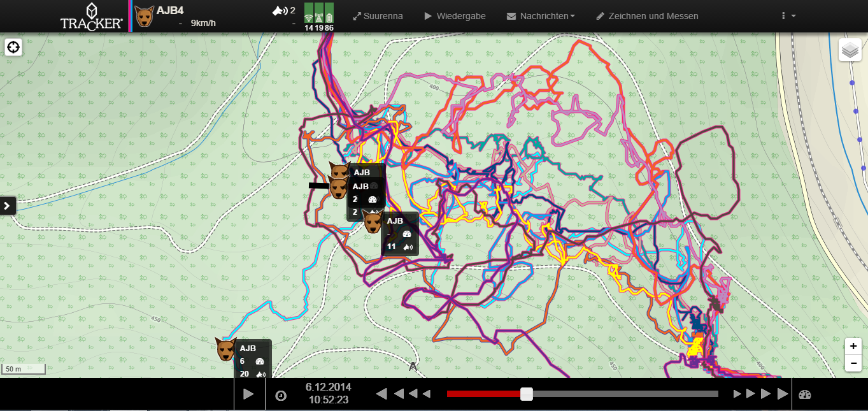Click Suurenna to enlarge the map
Image resolution: width=868 pixels, height=411 pixels.
point(378,16)
